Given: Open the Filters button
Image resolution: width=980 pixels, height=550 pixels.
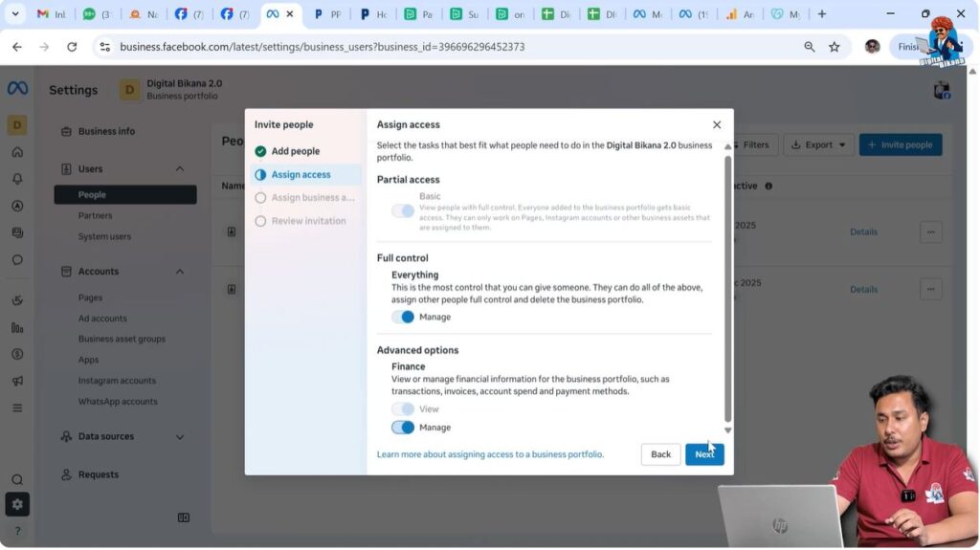Looking at the screenshot, I should pyautogui.click(x=756, y=145).
